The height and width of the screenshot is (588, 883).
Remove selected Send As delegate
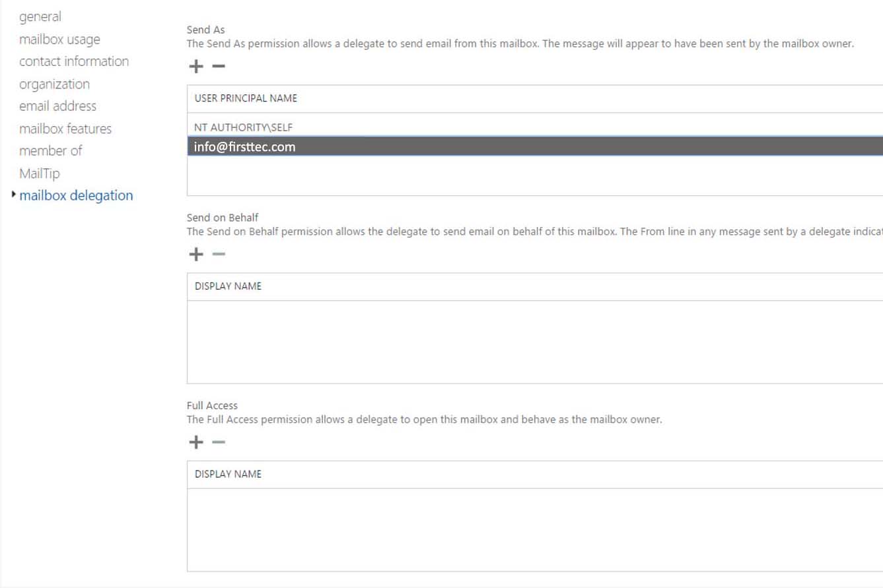[219, 67]
